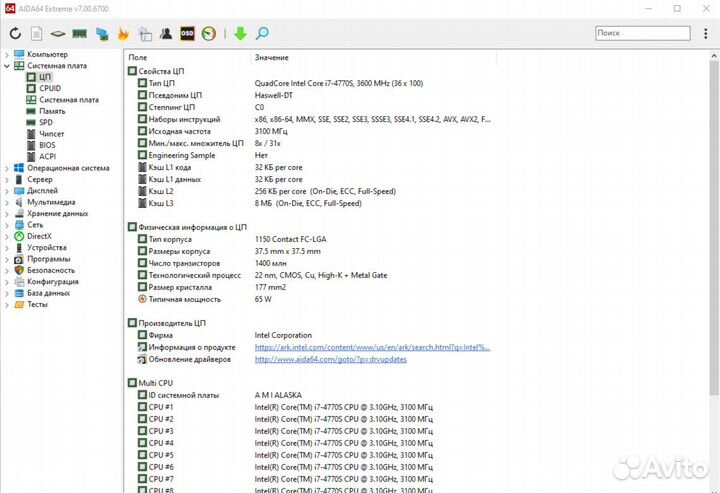Viewport: 720px width, 493px height.
Task: Click the user silhouette toolbar icon
Action: (166, 34)
